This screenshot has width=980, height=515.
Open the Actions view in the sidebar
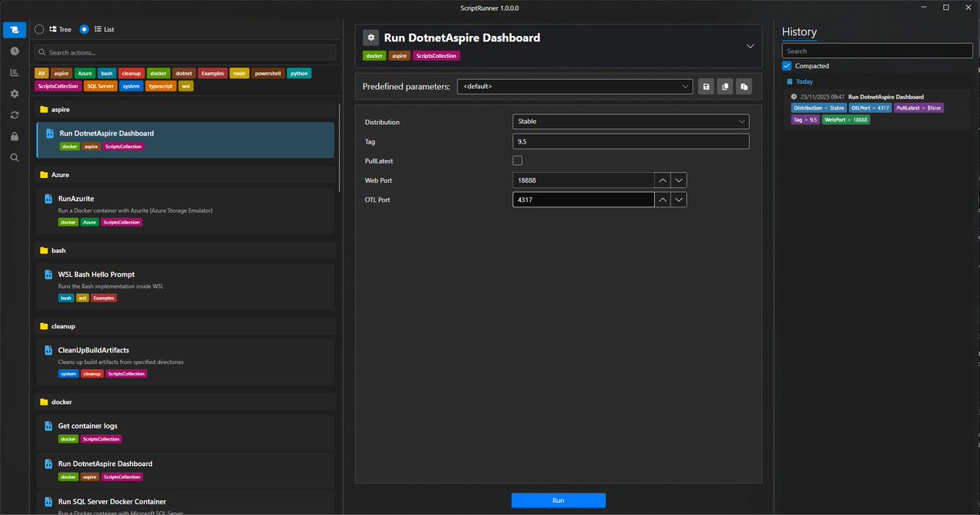coord(15,29)
